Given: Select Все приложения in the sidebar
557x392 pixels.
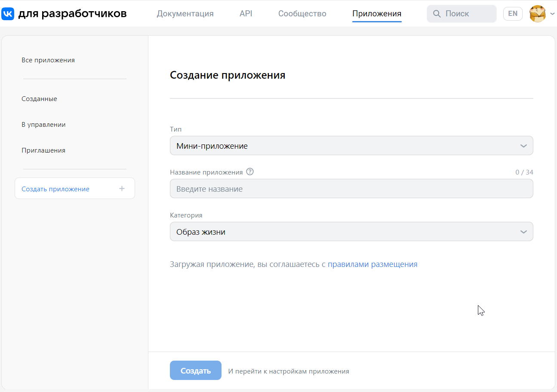Looking at the screenshot, I should coord(48,60).
